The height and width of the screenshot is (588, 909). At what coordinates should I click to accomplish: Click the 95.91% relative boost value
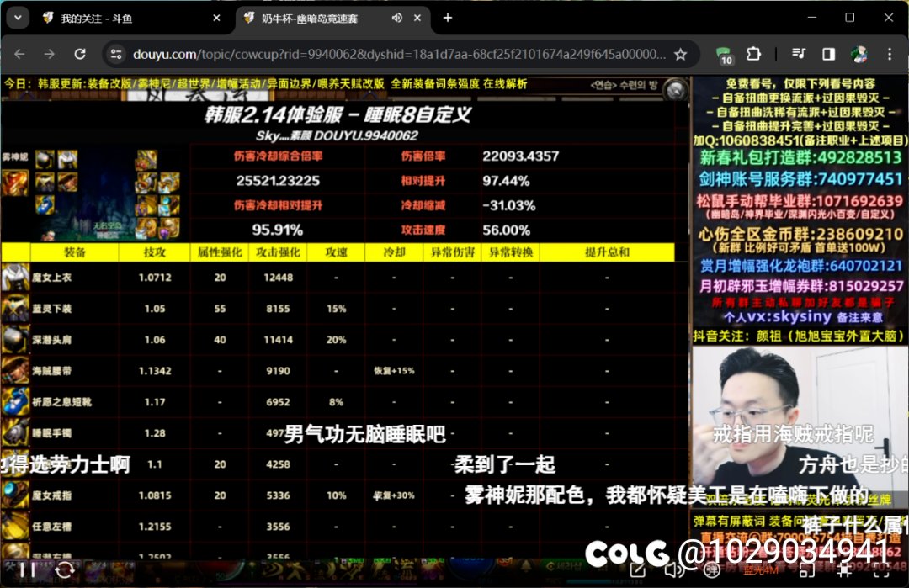(278, 230)
